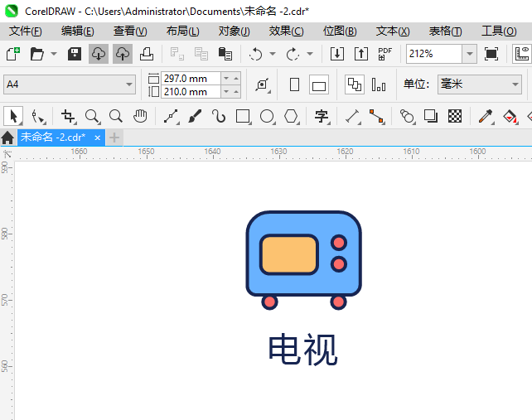
Task: Open the 文件(F) menu
Action: (x=26, y=31)
